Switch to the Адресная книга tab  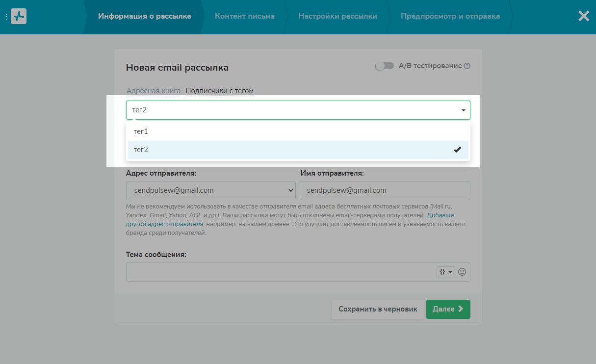click(x=153, y=91)
